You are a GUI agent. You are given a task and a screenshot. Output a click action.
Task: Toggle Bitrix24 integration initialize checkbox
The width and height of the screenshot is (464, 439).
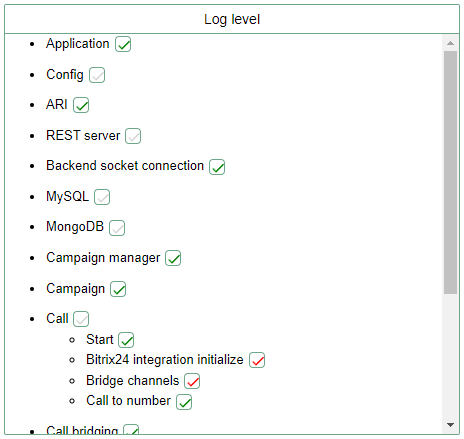click(x=257, y=360)
